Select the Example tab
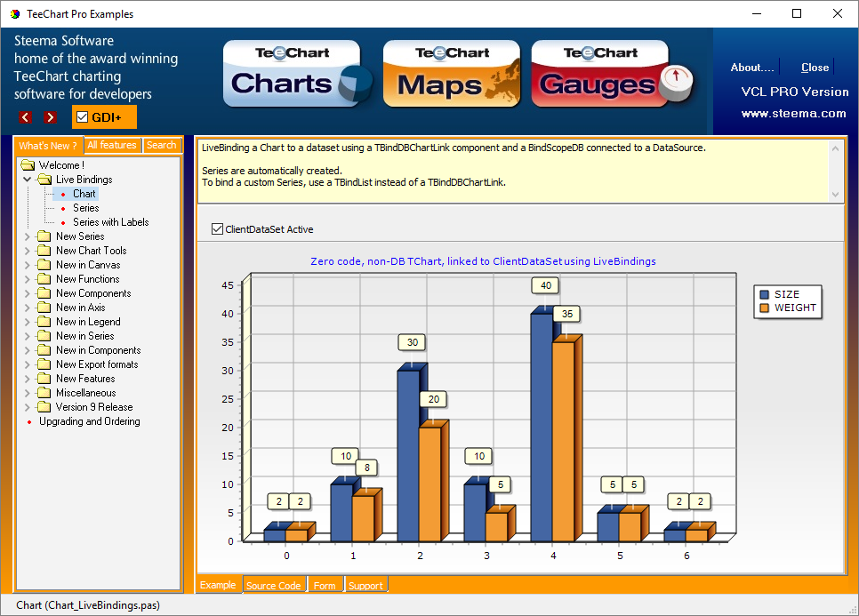 (x=218, y=585)
